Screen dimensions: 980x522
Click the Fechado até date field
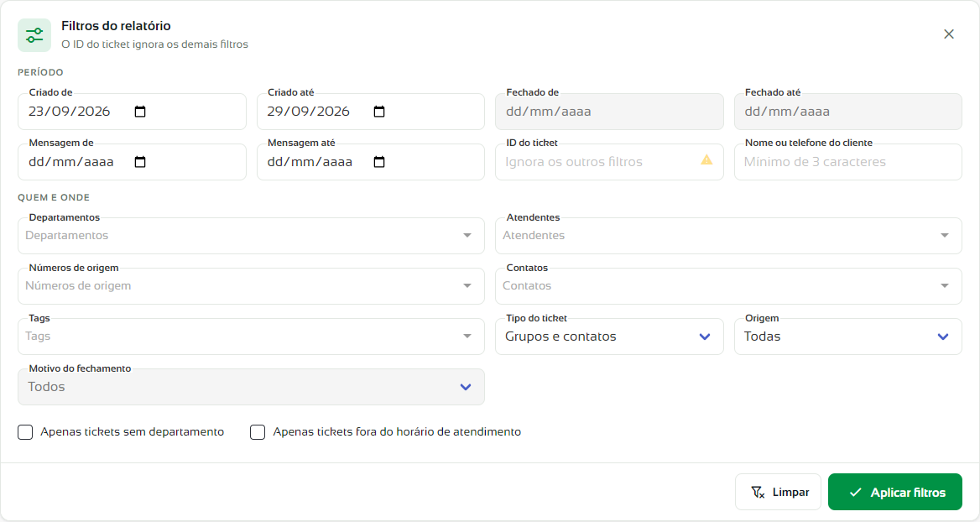coord(848,112)
